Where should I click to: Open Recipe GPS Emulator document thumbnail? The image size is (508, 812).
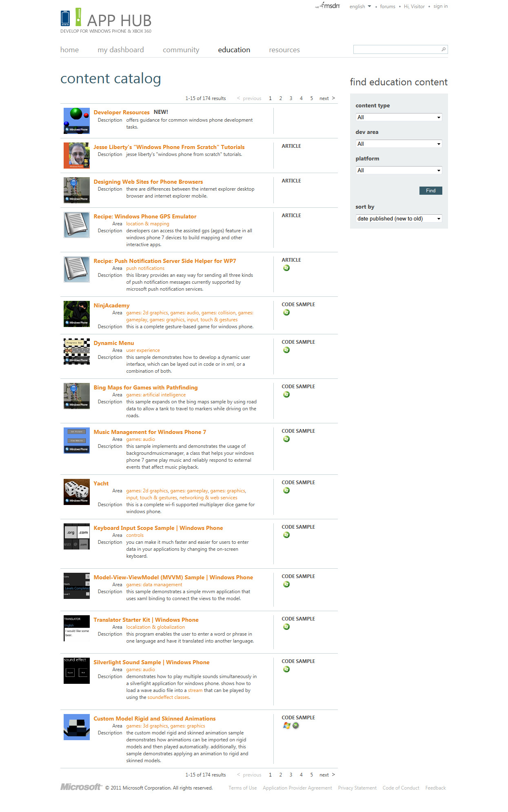click(77, 225)
